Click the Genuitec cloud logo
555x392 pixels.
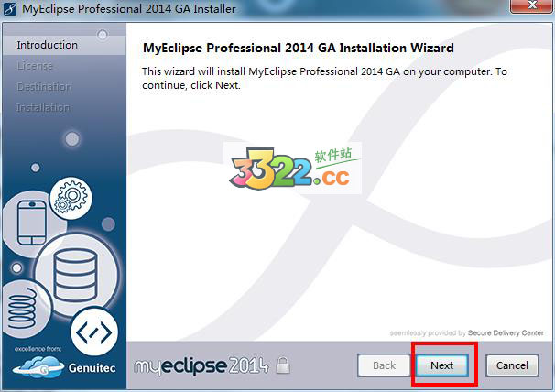coord(38,367)
